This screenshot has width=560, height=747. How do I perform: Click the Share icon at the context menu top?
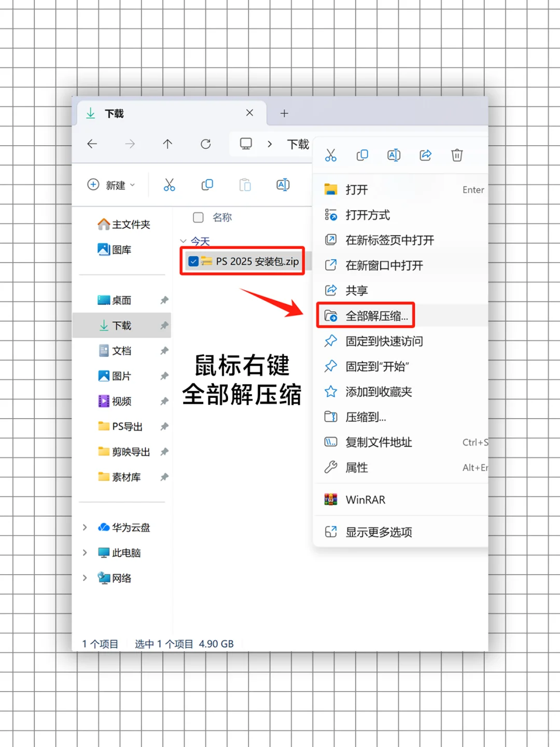point(425,155)
